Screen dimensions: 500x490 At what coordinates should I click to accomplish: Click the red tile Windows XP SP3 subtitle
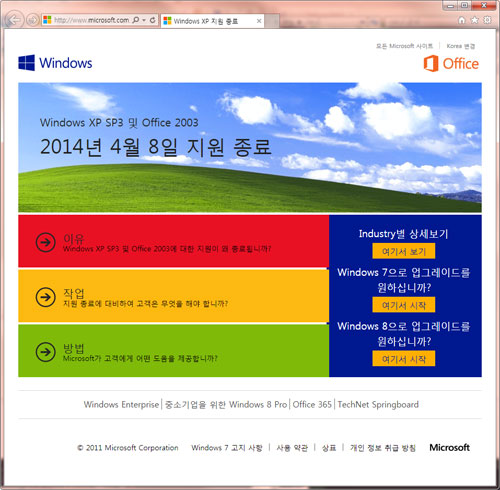(x=167, y=249)
